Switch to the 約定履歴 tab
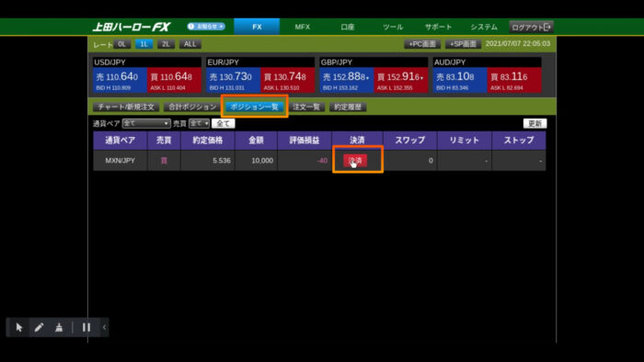Screen dimensions: 644x362 click(348, 107)
